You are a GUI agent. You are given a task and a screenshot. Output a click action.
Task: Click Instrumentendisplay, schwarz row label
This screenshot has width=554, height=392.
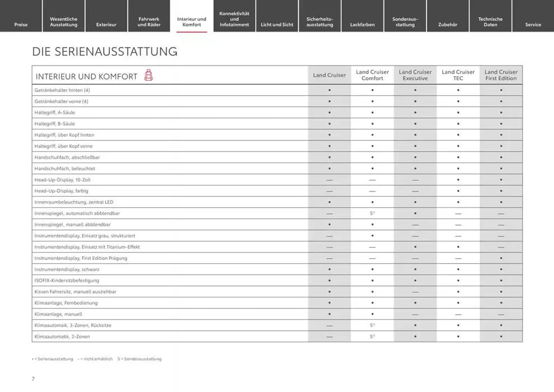(67, 269)
